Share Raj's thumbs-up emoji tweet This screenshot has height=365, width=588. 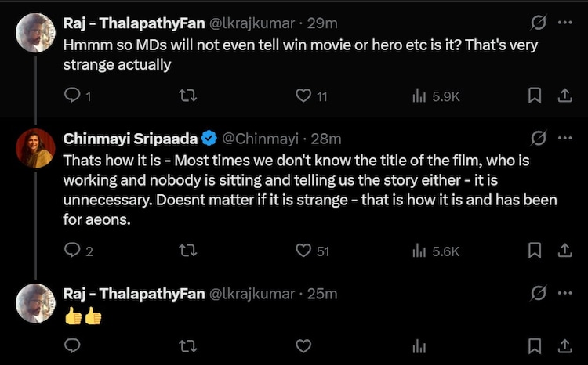(563, 345)
